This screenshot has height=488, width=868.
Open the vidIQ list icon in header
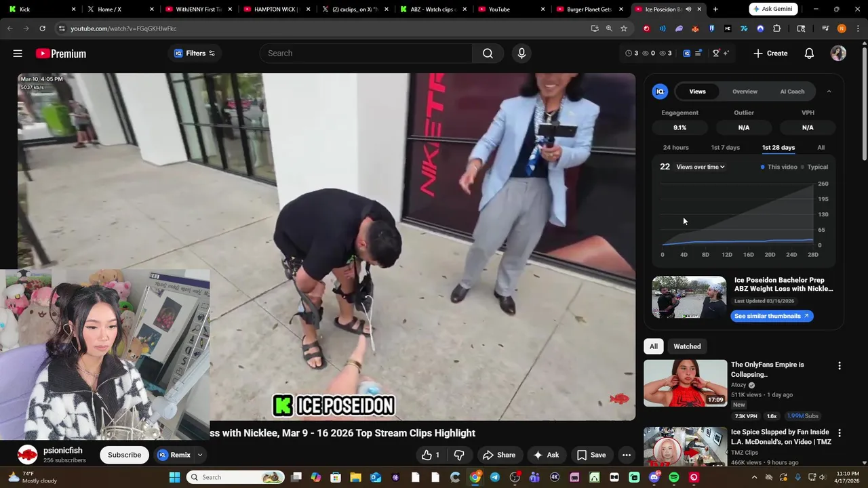tap(698, 53)
